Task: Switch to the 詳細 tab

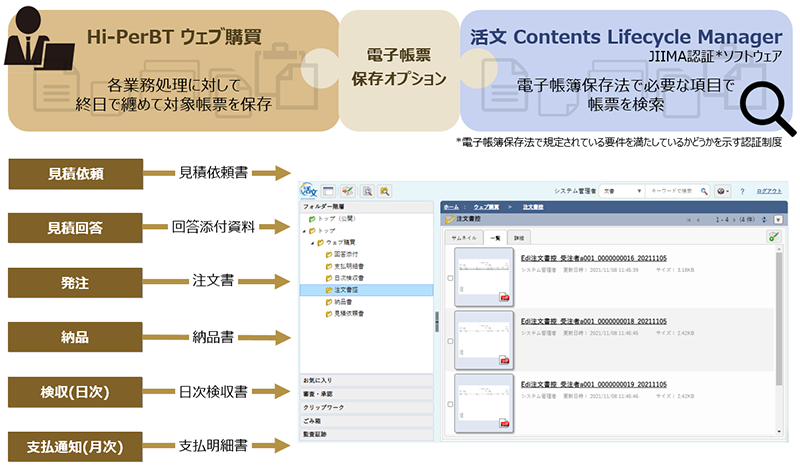Action: click(519, 238)
